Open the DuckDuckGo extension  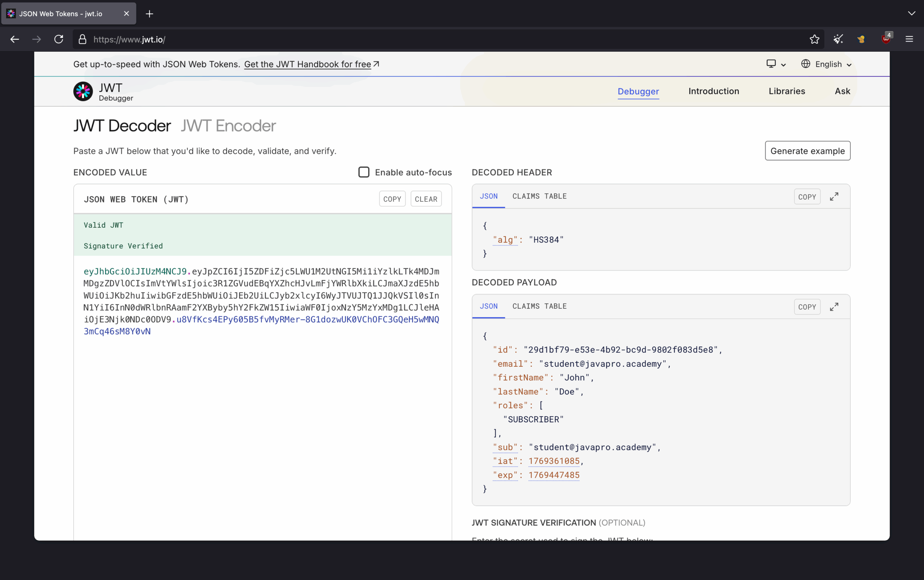click(x=861, y=39)
